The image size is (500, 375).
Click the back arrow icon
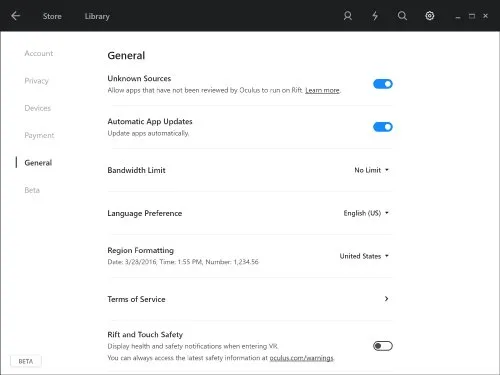(x=15, y=16)
